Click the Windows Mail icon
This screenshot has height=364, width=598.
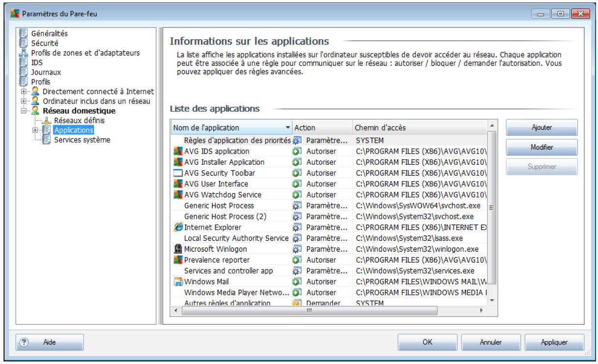[178, 282]
